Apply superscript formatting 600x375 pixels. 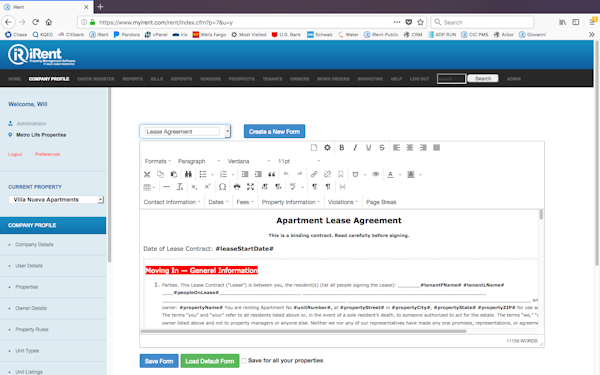207,187
